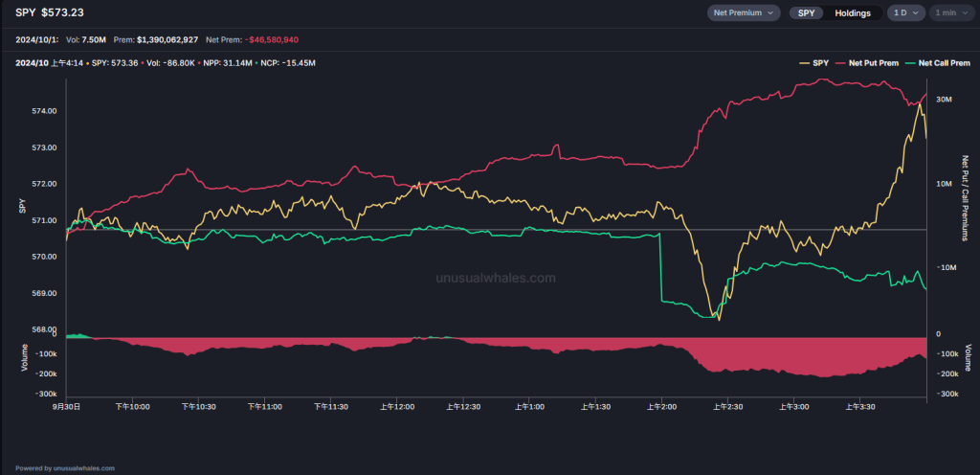Click the chevron arrow beside 1 D
Viewport: 980px width, 475px height.
(918, 13)
